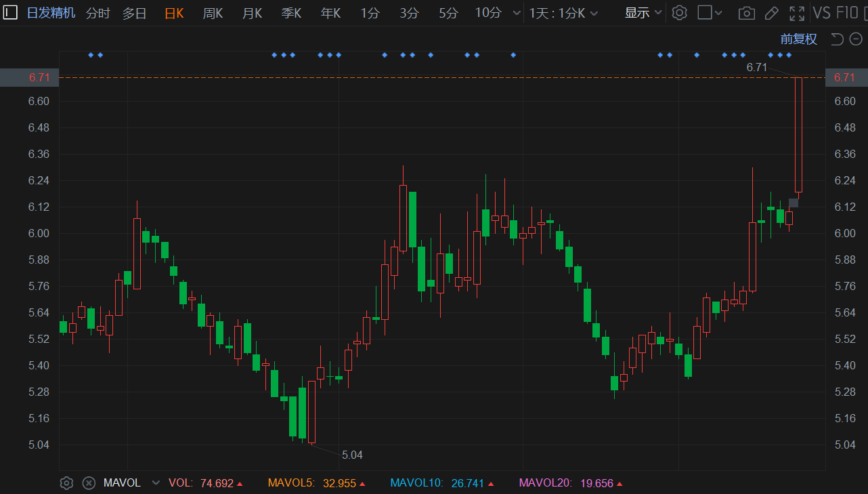Click highlighted 6.71 label on right axis

coord(846,77)
